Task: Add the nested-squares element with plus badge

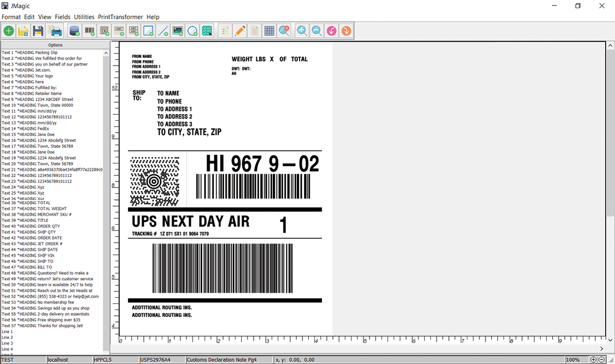Action: coord(104,31)
